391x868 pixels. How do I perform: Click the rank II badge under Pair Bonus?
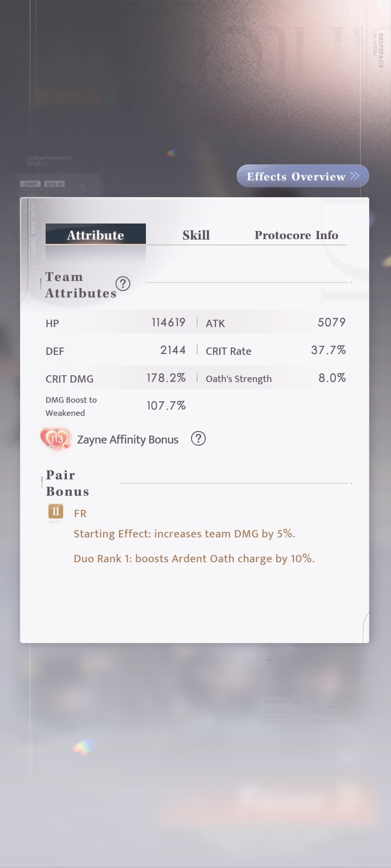click(56, 512)
